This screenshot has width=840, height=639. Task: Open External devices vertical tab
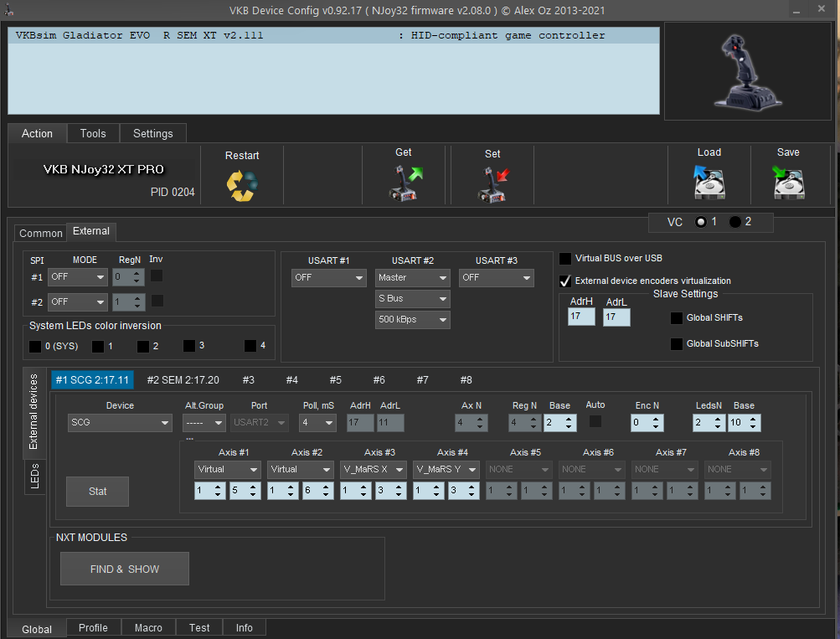[x=33, y=412]
